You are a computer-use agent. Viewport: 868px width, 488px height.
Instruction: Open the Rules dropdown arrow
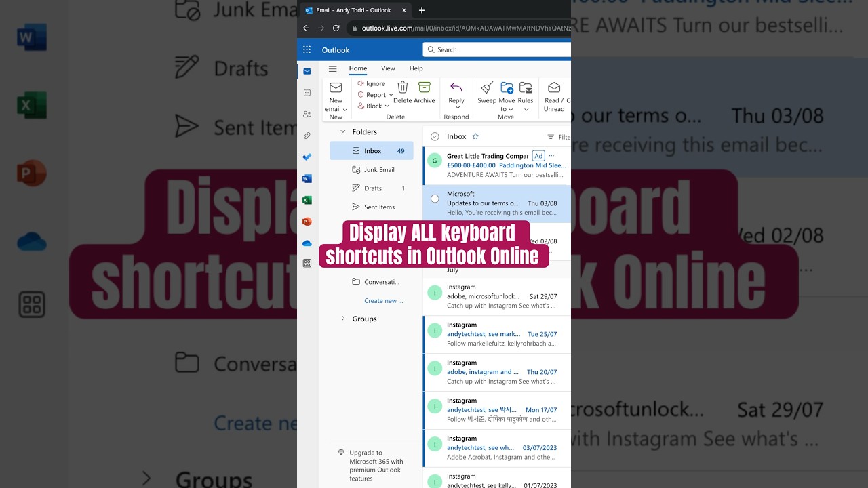(x=526, y=109)
